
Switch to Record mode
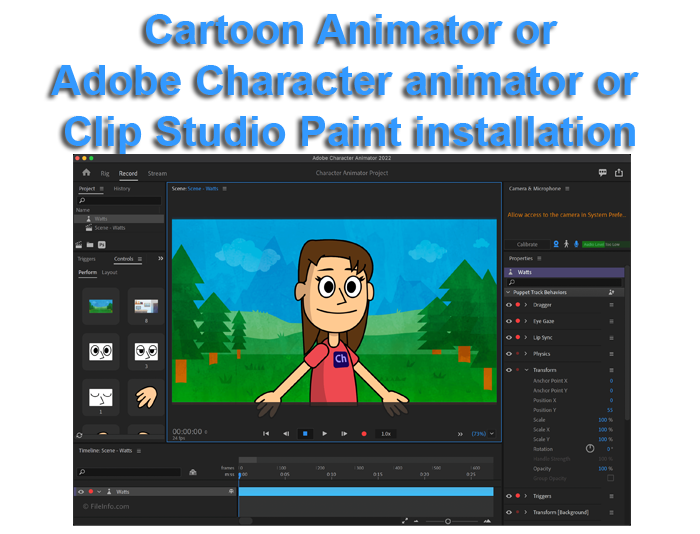[x=128, y=173]
